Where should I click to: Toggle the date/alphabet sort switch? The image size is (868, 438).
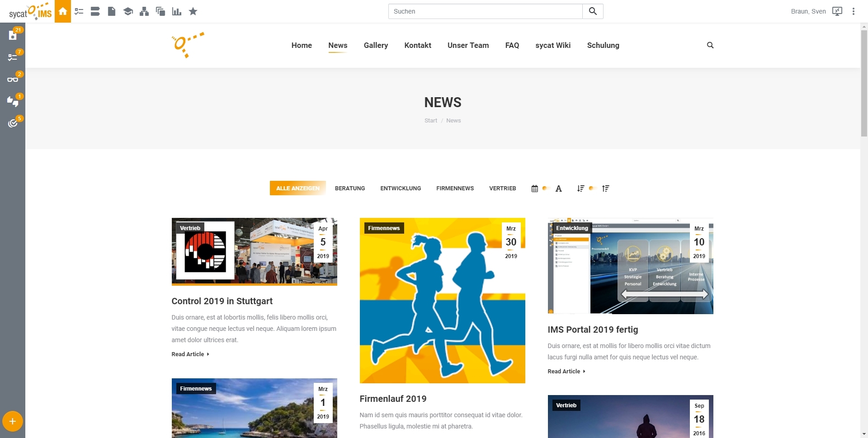click(545, 188)
